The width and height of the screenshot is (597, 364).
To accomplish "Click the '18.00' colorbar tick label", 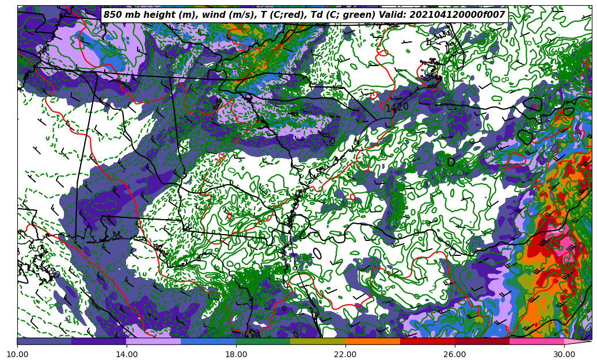I will [236, 354].
